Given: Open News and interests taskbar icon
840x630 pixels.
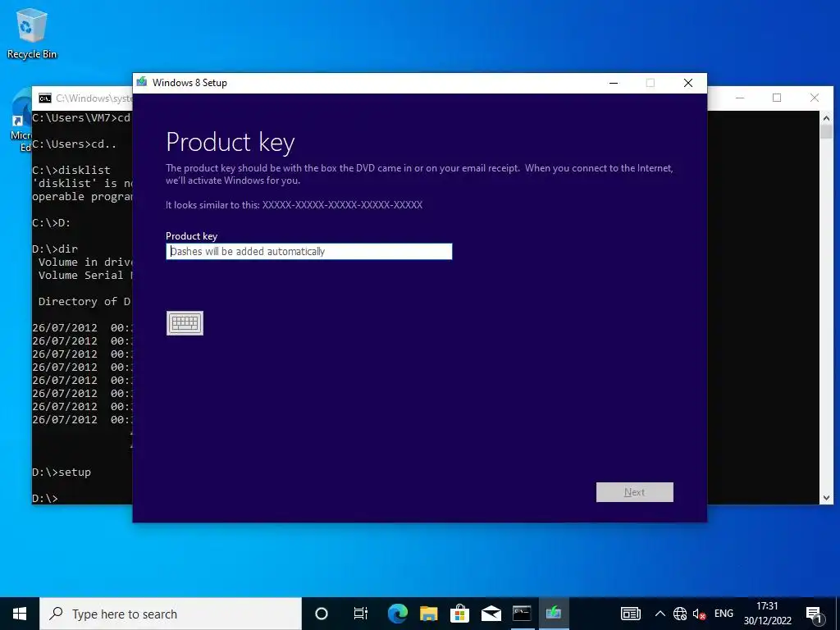Looking at the screenshot, I should (x=631, y=614).
